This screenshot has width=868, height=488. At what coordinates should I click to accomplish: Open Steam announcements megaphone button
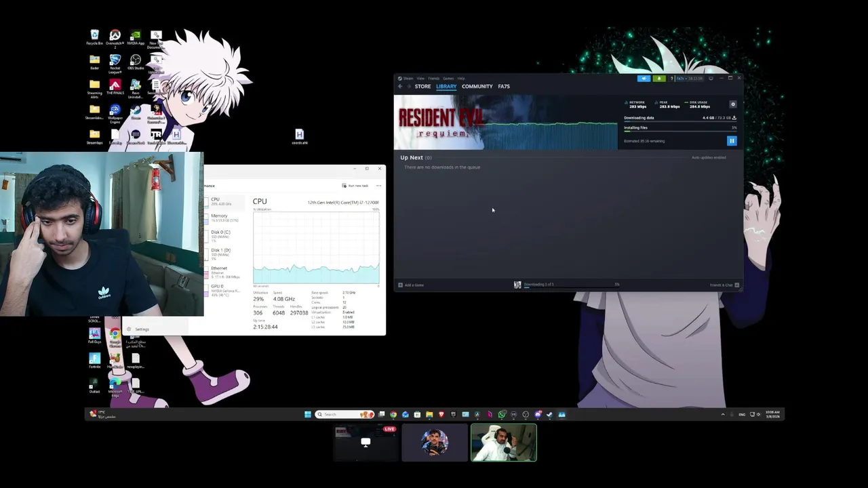(x=644, y=79)
